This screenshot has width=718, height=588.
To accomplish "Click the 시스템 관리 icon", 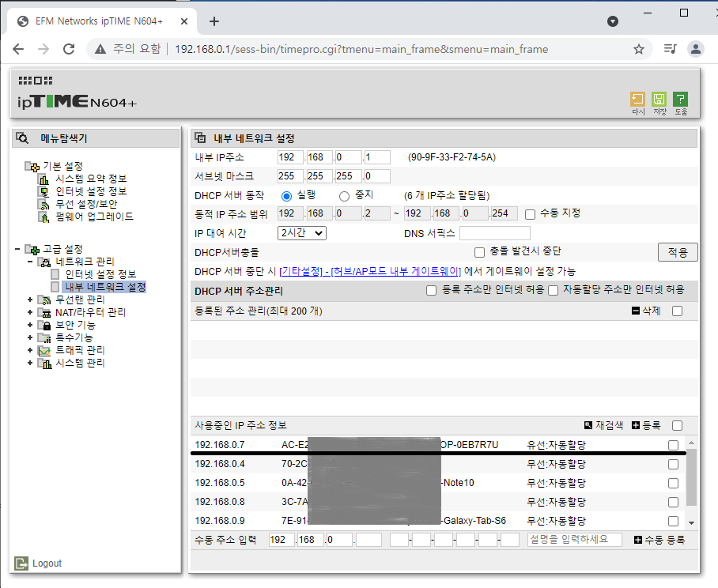I will [45, 364].
